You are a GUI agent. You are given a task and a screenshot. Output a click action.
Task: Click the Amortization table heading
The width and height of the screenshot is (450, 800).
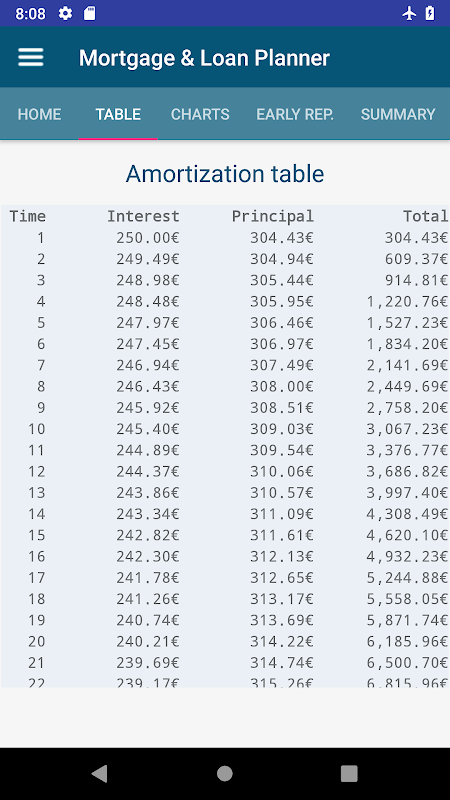coord(225,174)
